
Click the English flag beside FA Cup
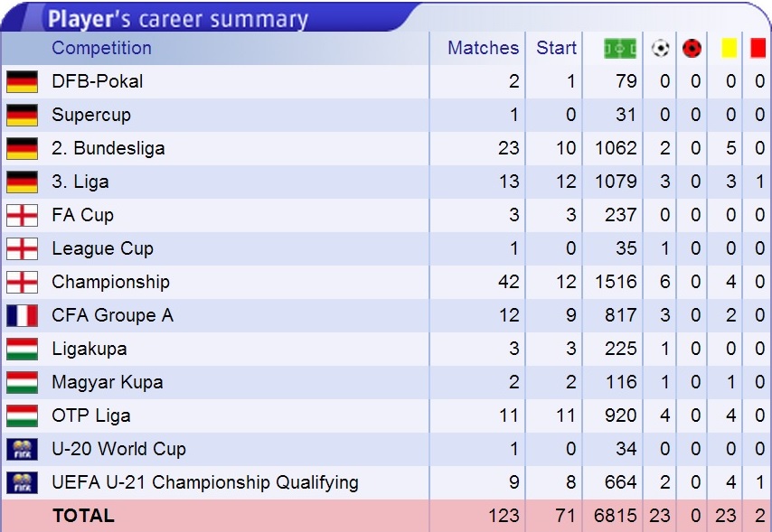[23, 216]
